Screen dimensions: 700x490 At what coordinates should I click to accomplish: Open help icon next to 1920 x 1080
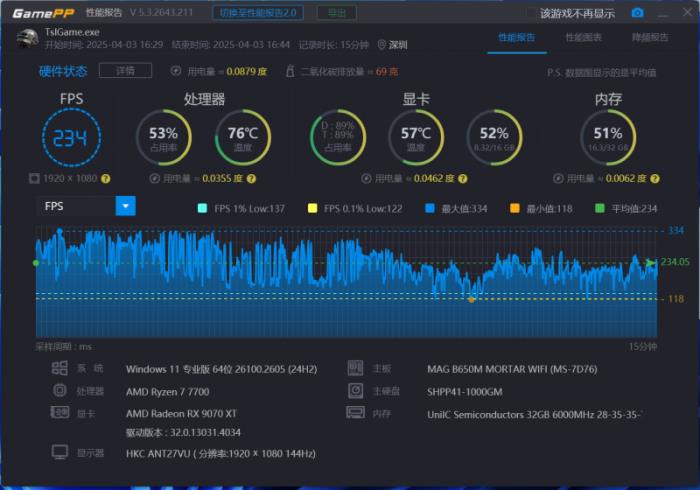coord(105,179)
